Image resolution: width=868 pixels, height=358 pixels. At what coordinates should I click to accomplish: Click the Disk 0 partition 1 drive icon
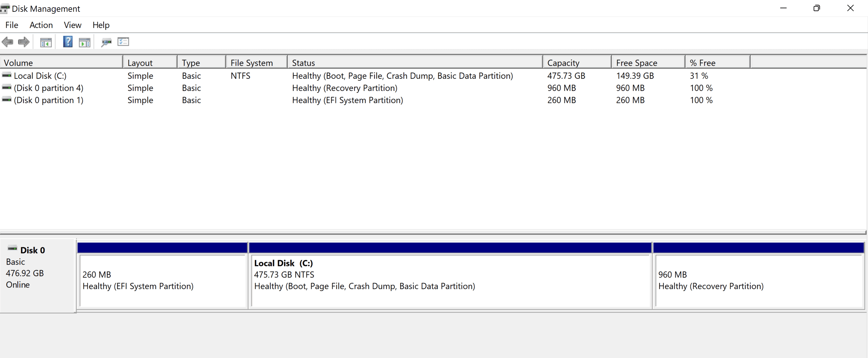(7, 100)
